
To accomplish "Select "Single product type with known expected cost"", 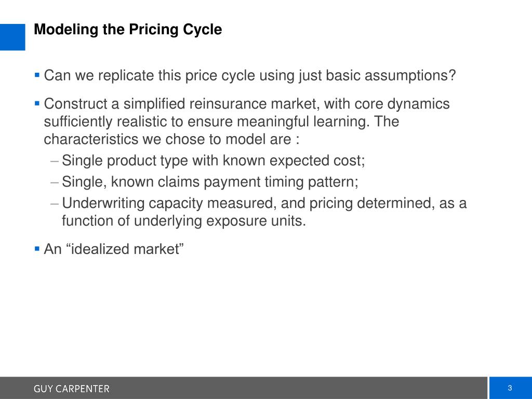I will tap(214, 161).
